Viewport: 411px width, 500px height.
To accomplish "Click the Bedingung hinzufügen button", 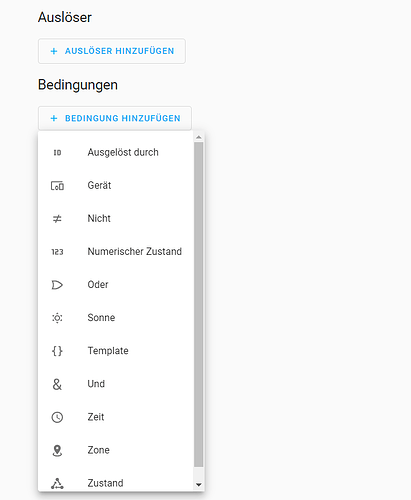I will click(x=115, y=118).
